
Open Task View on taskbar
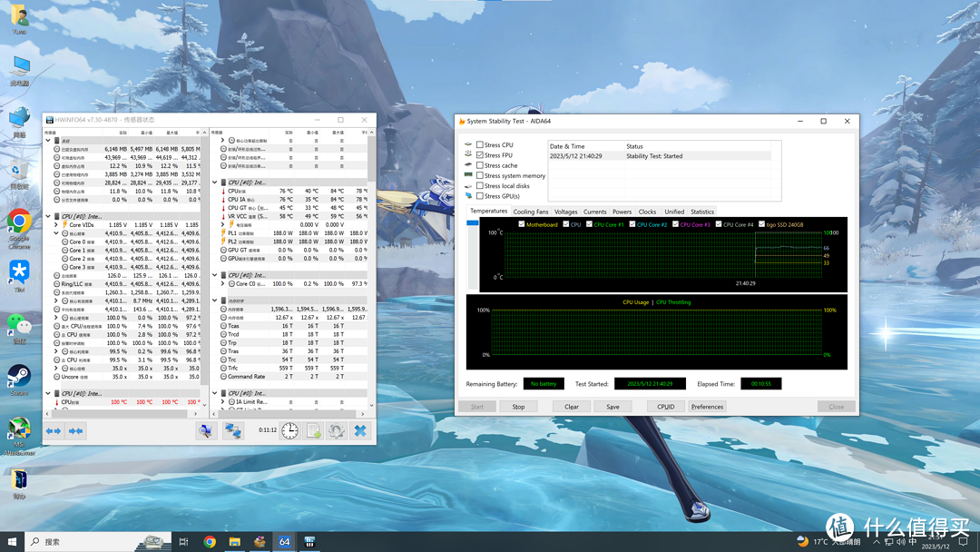point(183,541)
